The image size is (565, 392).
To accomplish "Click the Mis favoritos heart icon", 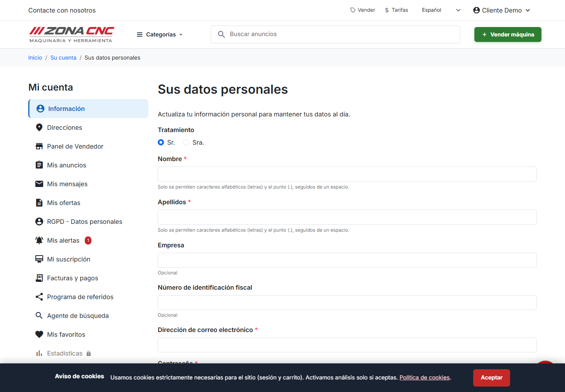I will point(39,334).
